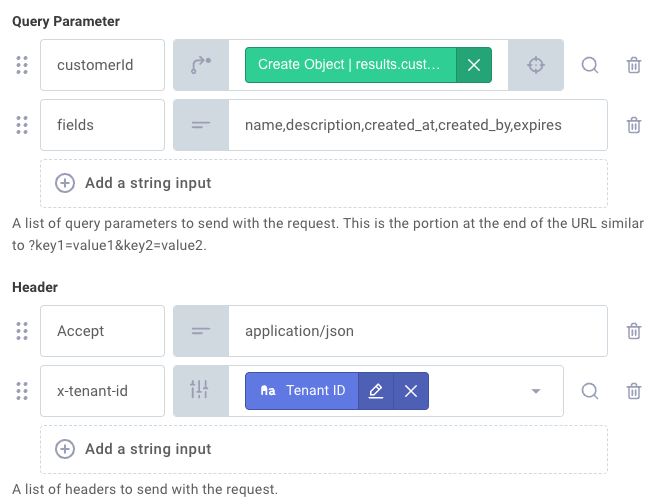Image resolution: width=667 pixels, height=503 pixels.
Task: Click the drag handle for the Accept row
Action: coord(22,331)
